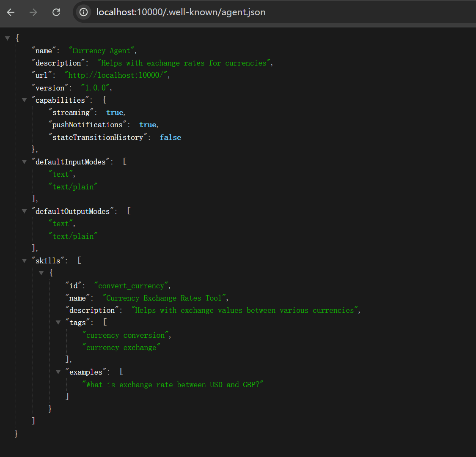Viewport: 476px width, 457px height.
Task: Click the "defaultInputModes" key
Action: 70,162
